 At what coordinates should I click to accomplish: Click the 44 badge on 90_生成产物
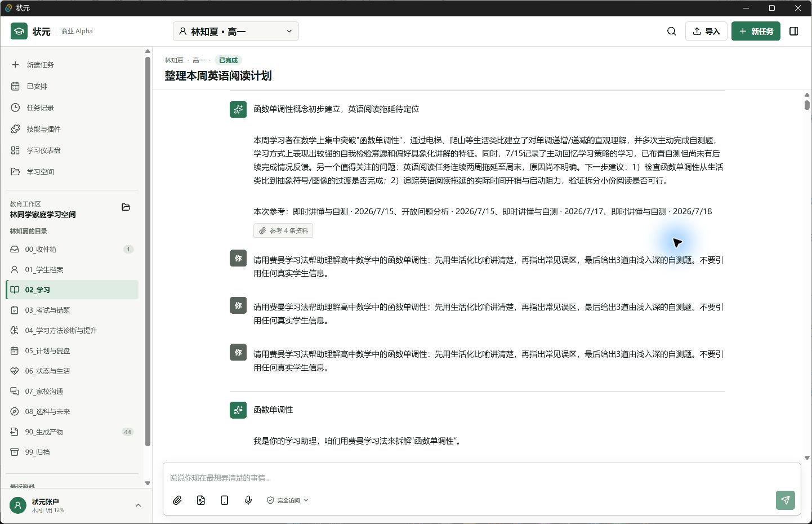point(128,432)
